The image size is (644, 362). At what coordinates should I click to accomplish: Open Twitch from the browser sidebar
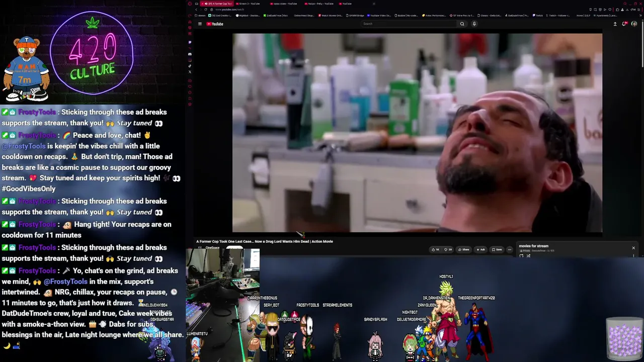(190, 42)
